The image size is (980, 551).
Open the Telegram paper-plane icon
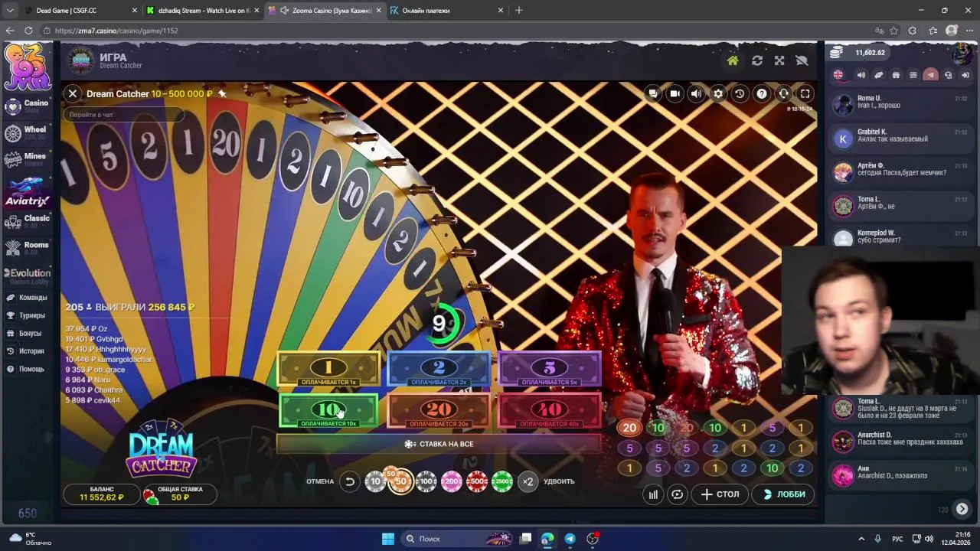930,75
